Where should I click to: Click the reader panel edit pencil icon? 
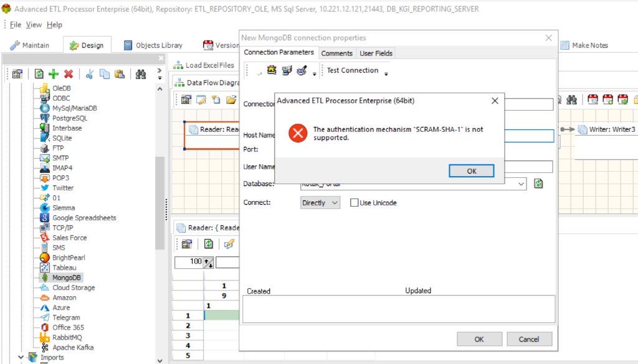229,243
